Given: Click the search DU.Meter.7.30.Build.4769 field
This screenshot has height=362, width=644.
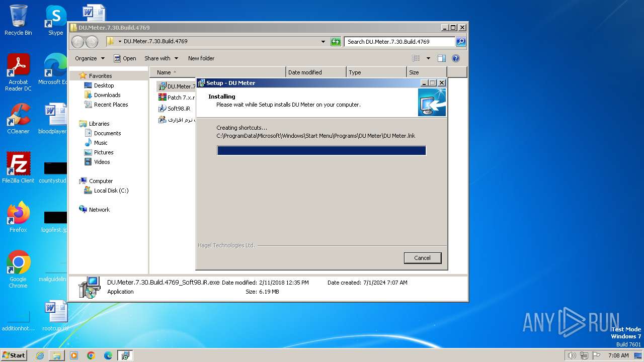Looking at the screenshot, I should coord(400,42).
